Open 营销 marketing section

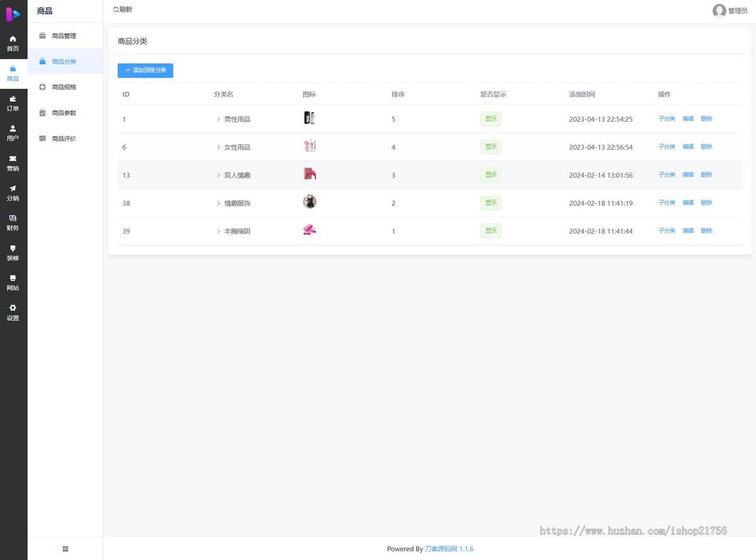click(x=13, y=163)
